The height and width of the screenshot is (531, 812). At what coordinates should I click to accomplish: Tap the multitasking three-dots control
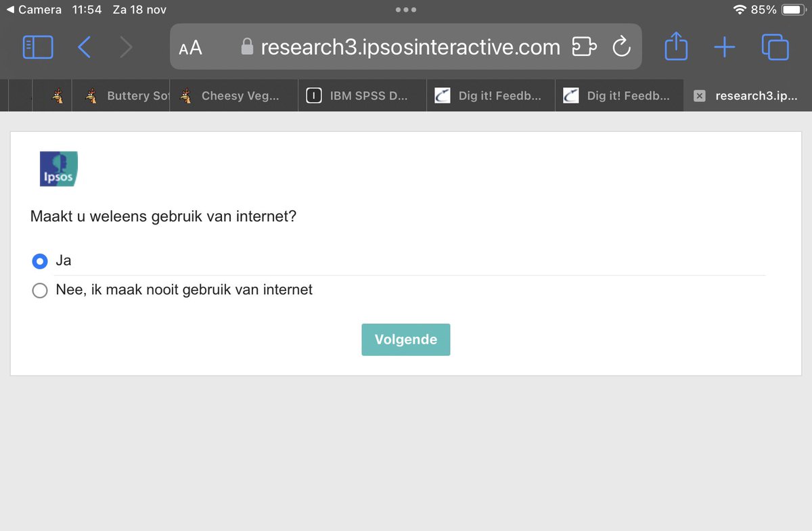406,9
